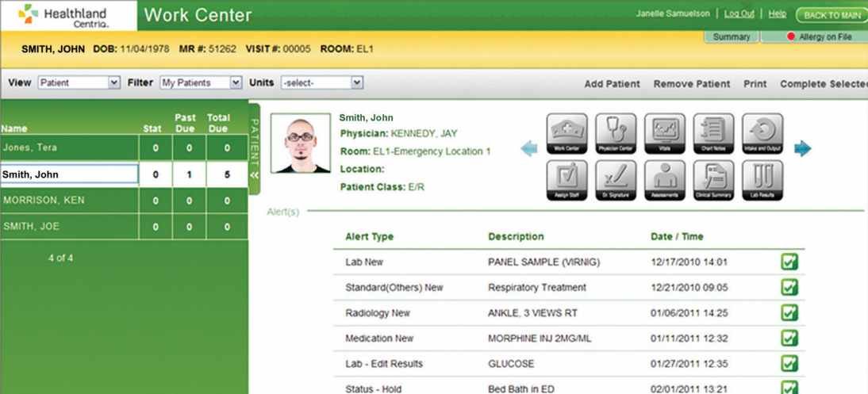Open the Allergy on File tab
Image resolution: width=868 pixels, height=394 pixels.
tap(814, 37)
